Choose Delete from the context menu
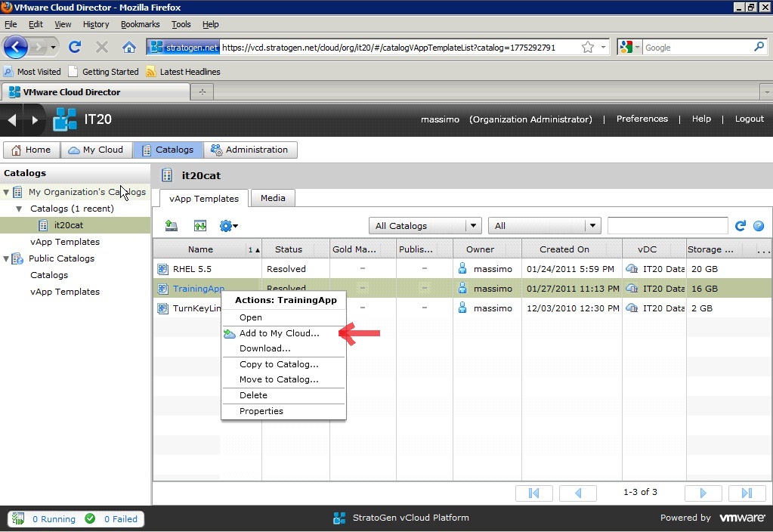The width and height of the screenshot is (773, 532). (x=283, y=395)
